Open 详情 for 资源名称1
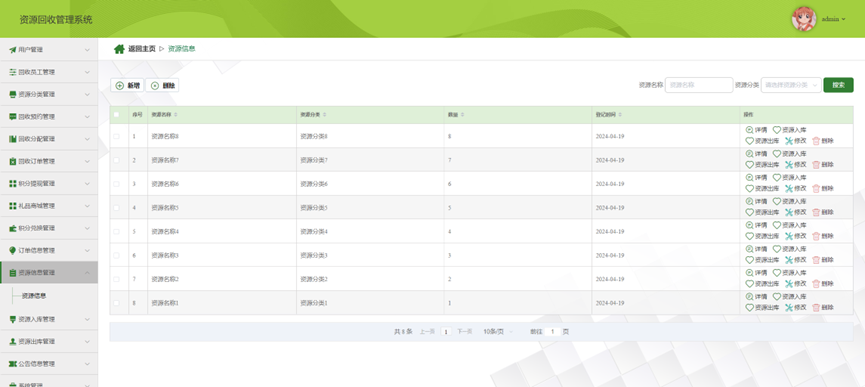This screenshot has height=387, width=865. (x=756, y=297)
